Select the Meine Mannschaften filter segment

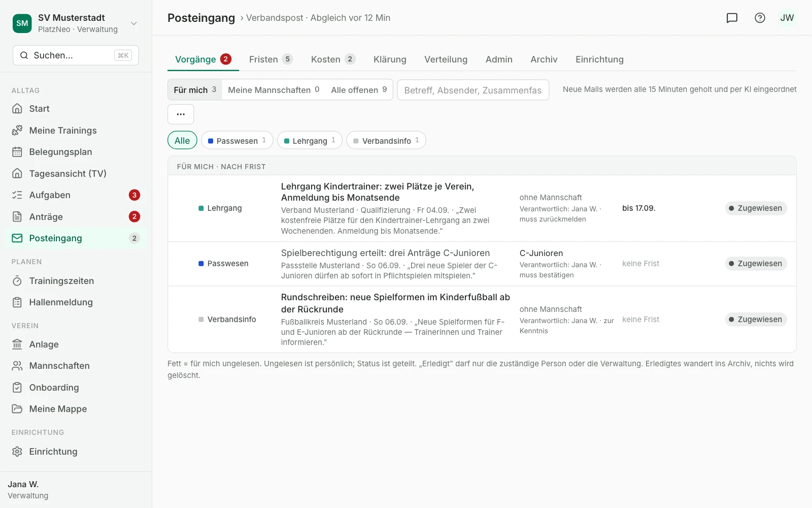click(274, 90)
